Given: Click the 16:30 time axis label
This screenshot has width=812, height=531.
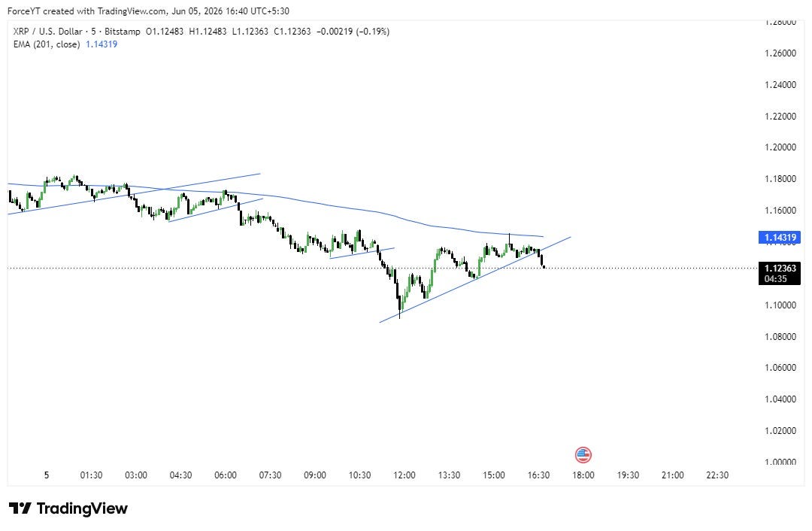Looking at the screenshot, I should (x=538, y=475).
